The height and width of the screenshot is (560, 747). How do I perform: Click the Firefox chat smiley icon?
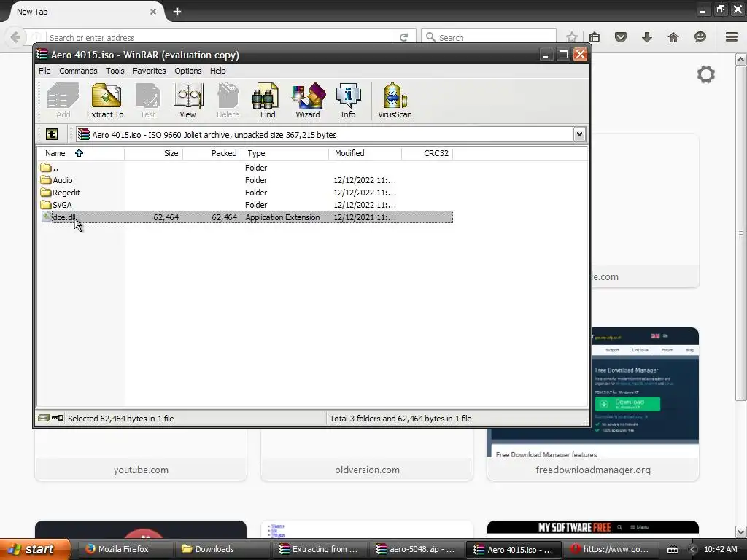700,37
